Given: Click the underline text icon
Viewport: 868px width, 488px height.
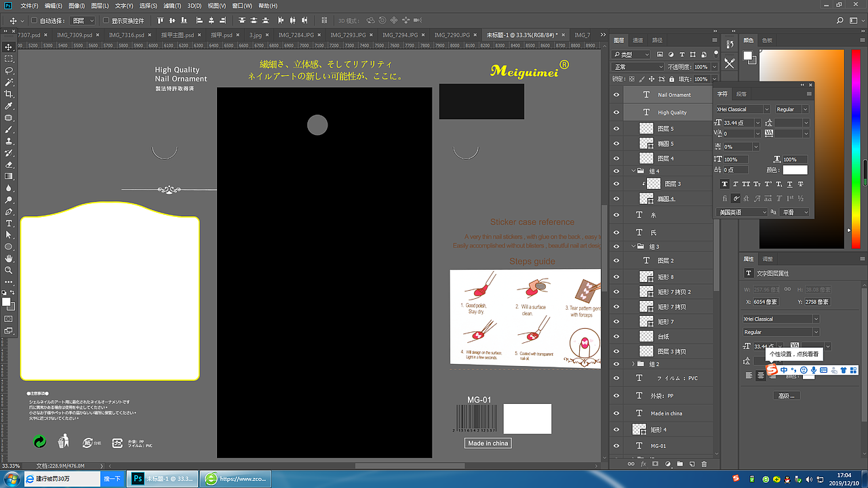Looking at the screenshot, I should [x=789, y=184].
